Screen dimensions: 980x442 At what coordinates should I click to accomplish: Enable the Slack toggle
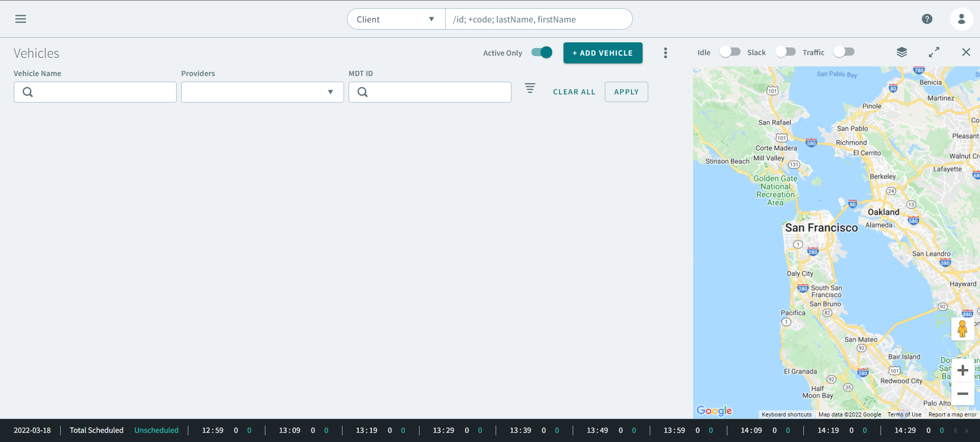[x=785, y=52]
